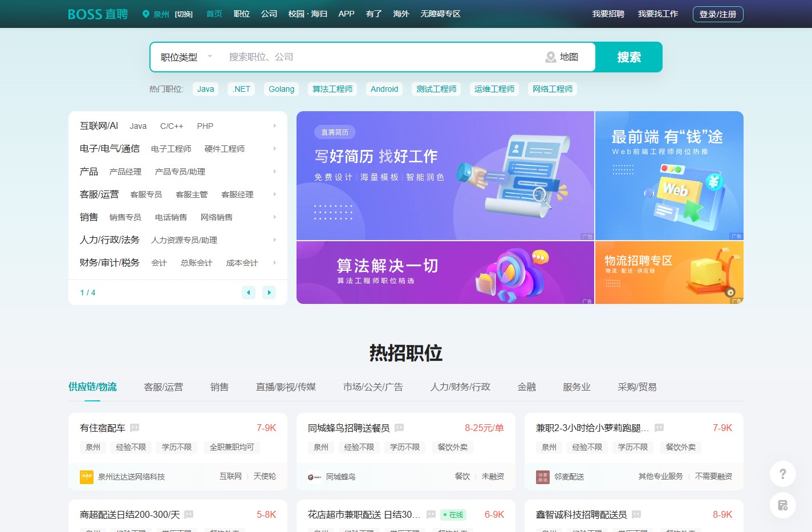The image size is (812, 532).
Task: Open 无障碍专区 in top navigation
Action: tap(440, 14)
